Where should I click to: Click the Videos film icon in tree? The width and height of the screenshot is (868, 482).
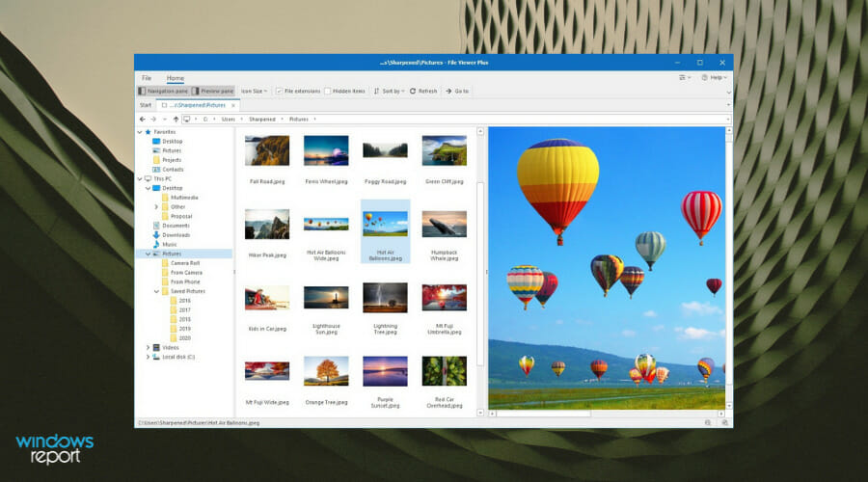(x=156, y=348)
